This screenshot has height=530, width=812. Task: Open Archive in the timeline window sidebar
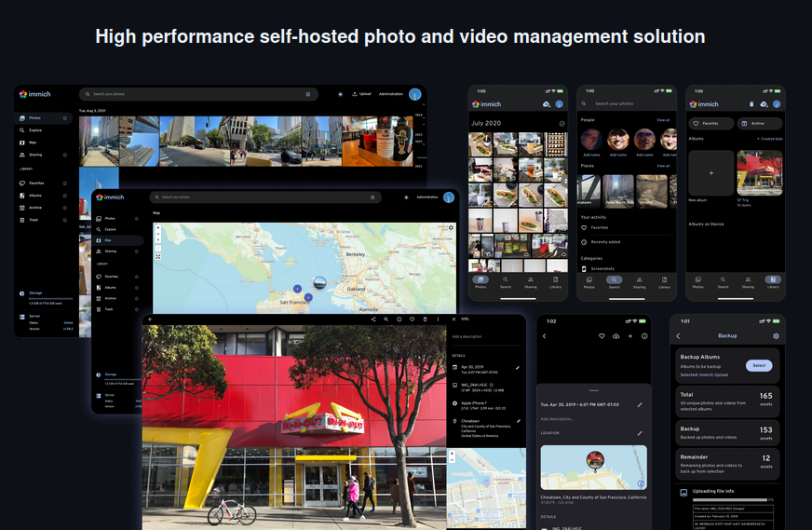pyautogui.click(x=44, y=208)
